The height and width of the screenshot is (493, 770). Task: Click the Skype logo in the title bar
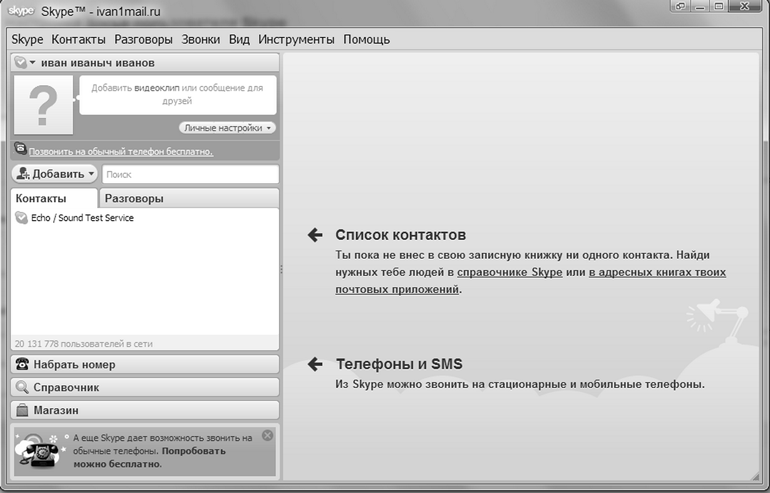pos(21,11)
